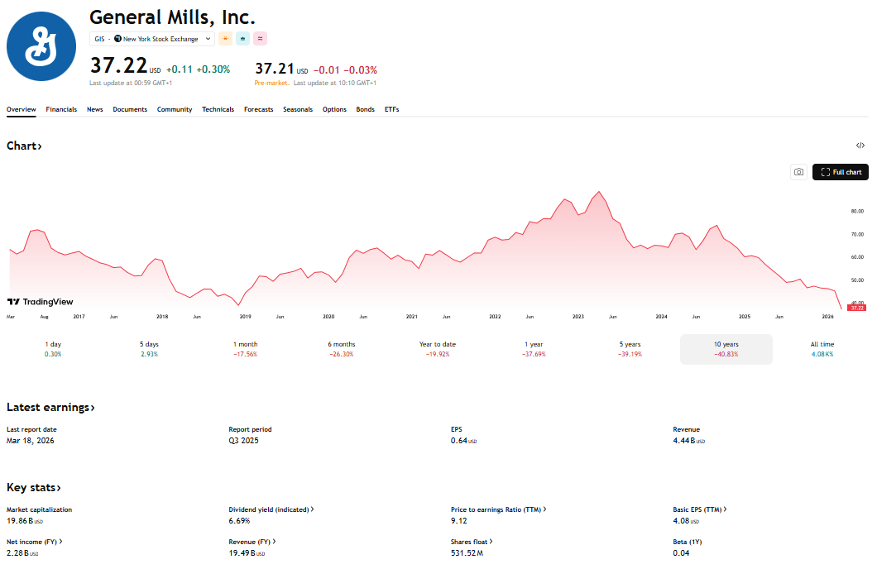Open the News tab
Image resolution: width=877 pixels, height=588 pixels.
95,109
